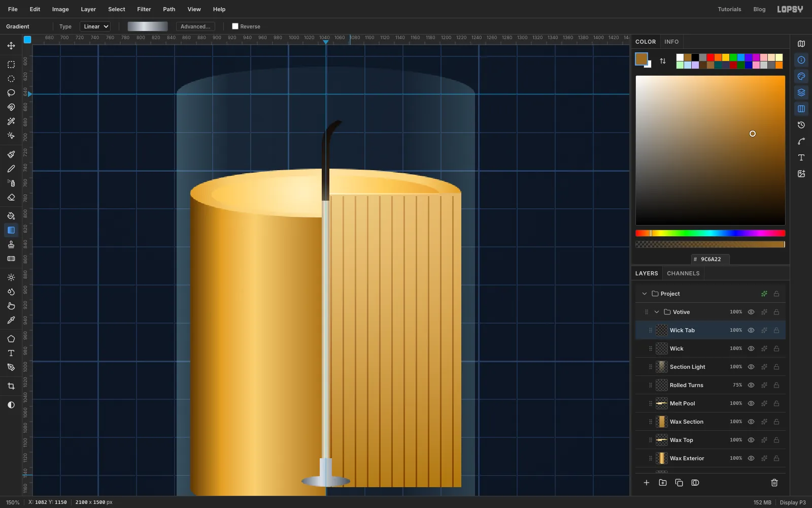
Task: Open the Tutorials link
Action: (x=729, y=9)
